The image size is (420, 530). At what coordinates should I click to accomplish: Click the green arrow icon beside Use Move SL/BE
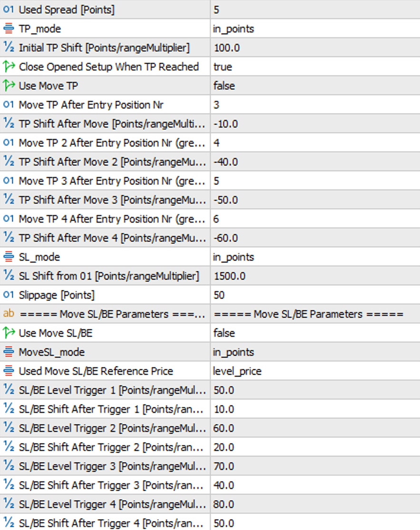pos(9,333)
